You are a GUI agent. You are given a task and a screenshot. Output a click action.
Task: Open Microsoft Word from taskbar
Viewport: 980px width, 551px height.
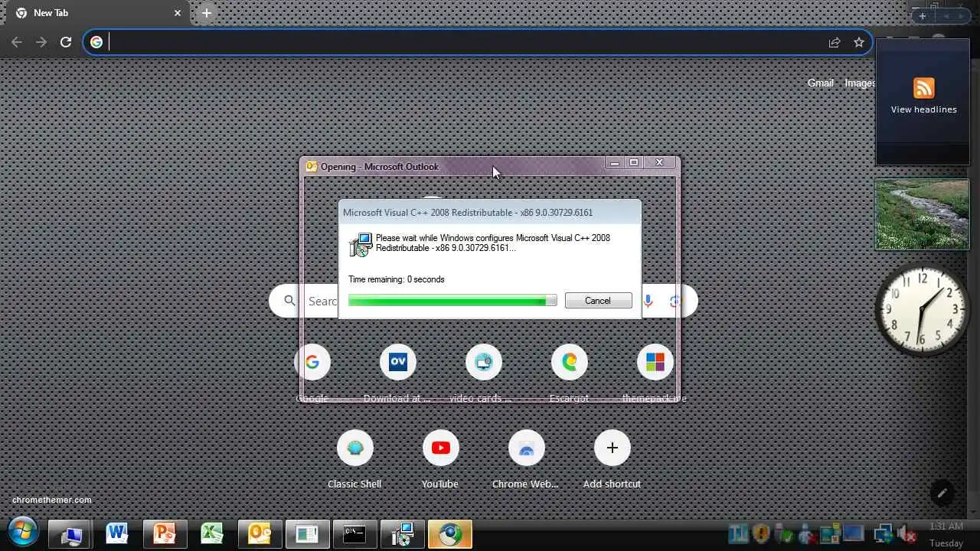click(x=117, y=534)
